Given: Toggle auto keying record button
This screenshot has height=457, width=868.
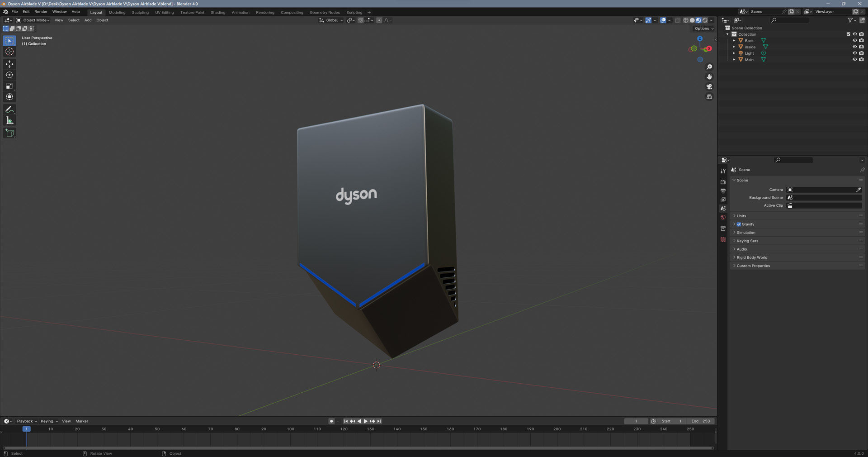Looking at the screenshot, I should pyautogui.click(x=331, y=421).
